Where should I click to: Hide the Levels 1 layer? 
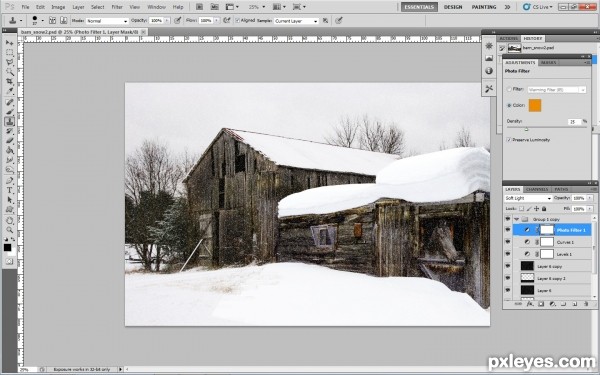(508, 254)
